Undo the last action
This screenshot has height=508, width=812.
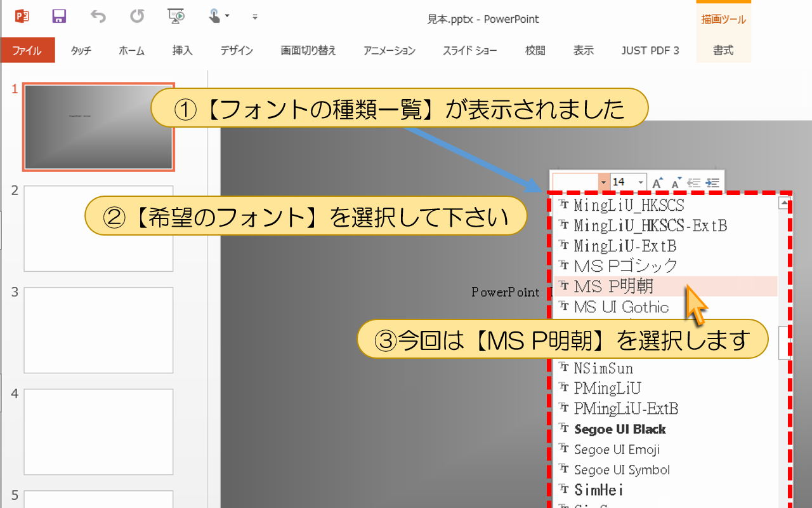tap(98, 17)
